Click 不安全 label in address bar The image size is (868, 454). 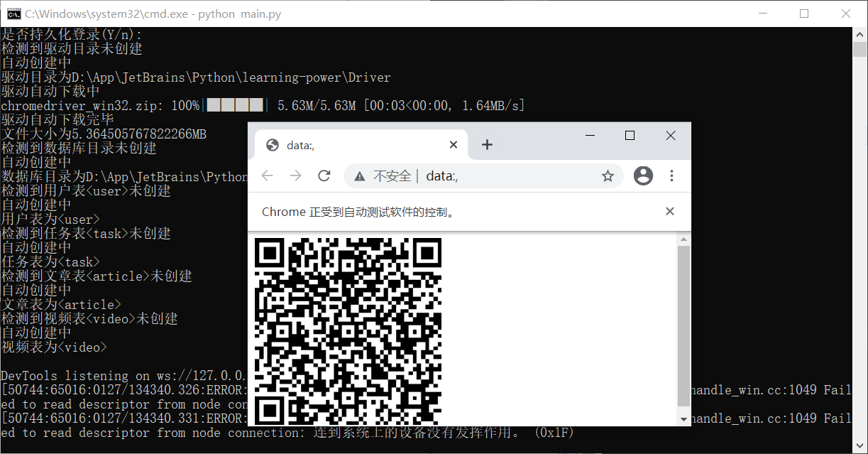[x=392, y=175]
